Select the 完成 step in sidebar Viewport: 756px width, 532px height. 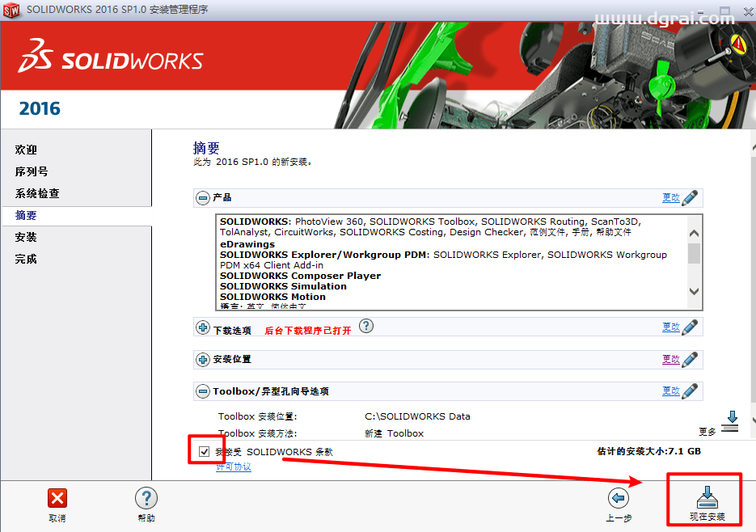click(26, 259)
